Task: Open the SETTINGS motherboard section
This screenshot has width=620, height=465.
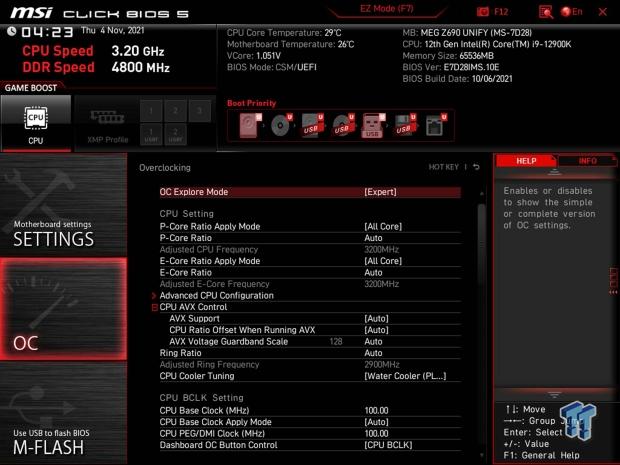Action: click(63, 206)
